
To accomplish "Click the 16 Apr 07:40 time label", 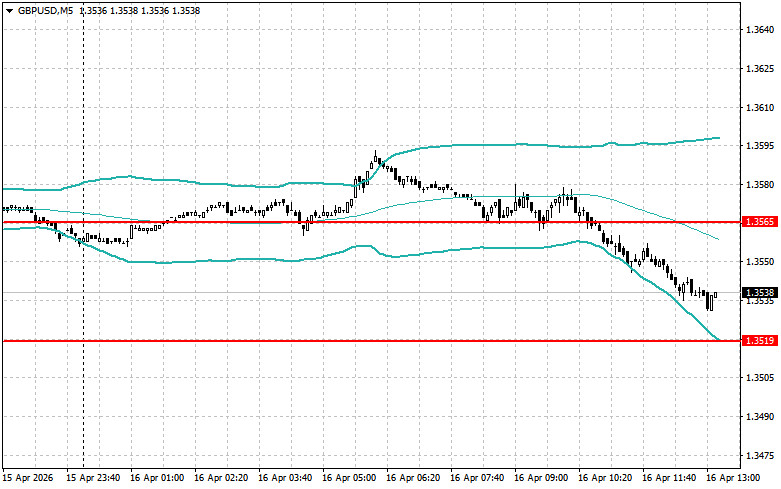I will [477, 478].
